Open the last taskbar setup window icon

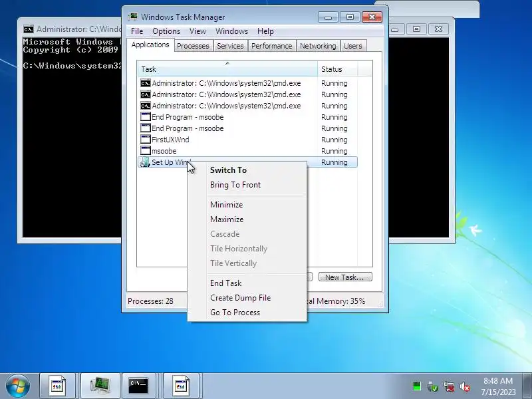181,386
